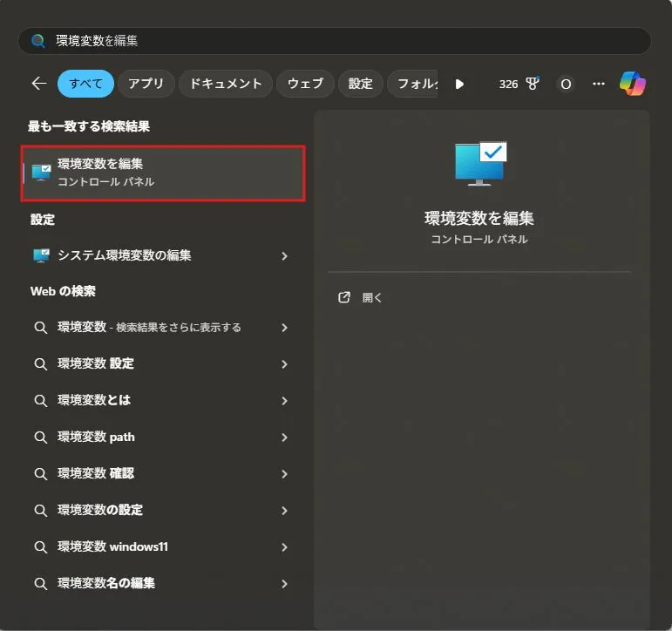Open the Copilot icon

point(632,84)
